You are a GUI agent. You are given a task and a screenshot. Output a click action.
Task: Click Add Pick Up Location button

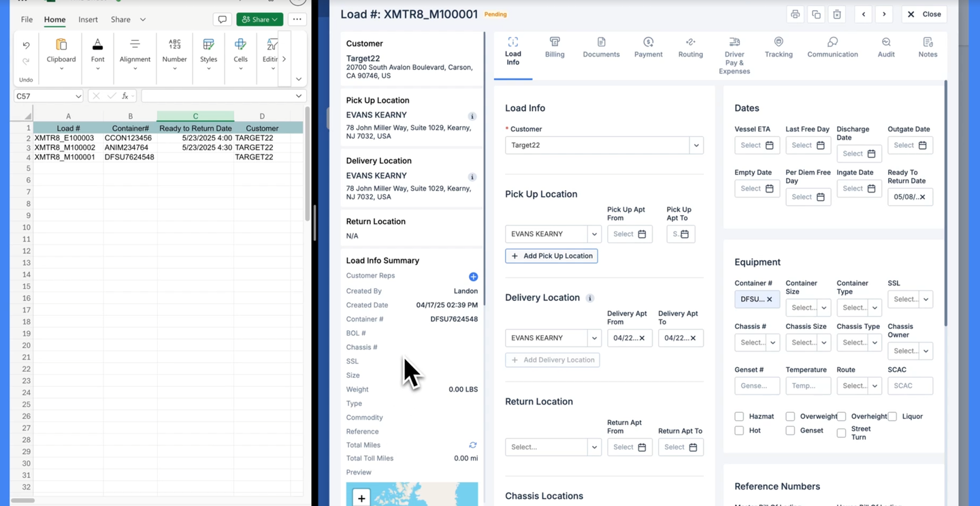[551, 256]
